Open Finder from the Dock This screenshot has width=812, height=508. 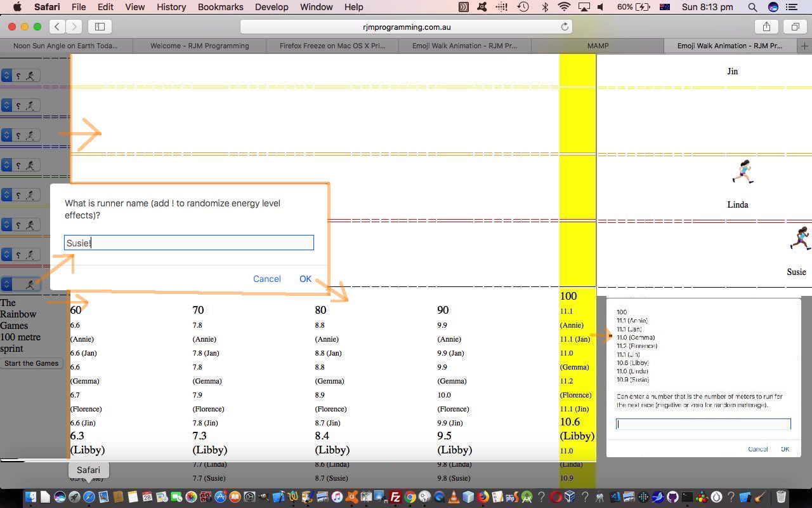coord(30,497)
